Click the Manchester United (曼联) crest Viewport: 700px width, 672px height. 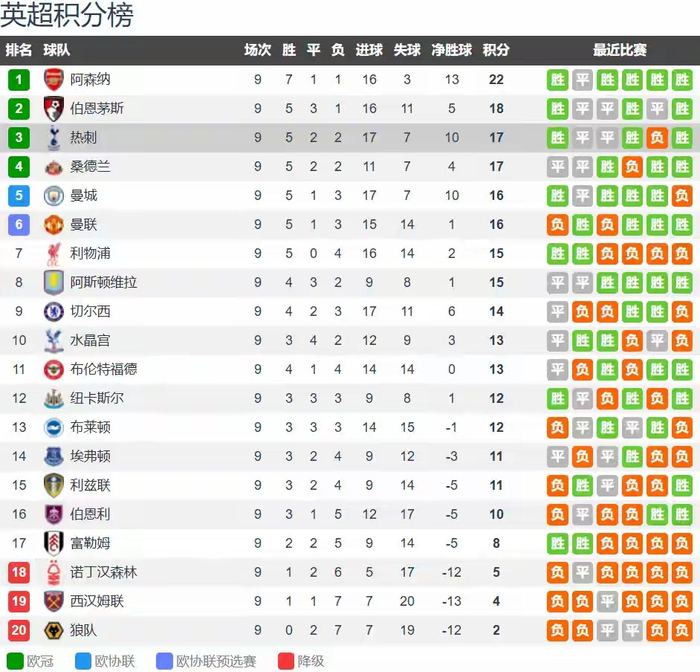click(x=53, y=225)
